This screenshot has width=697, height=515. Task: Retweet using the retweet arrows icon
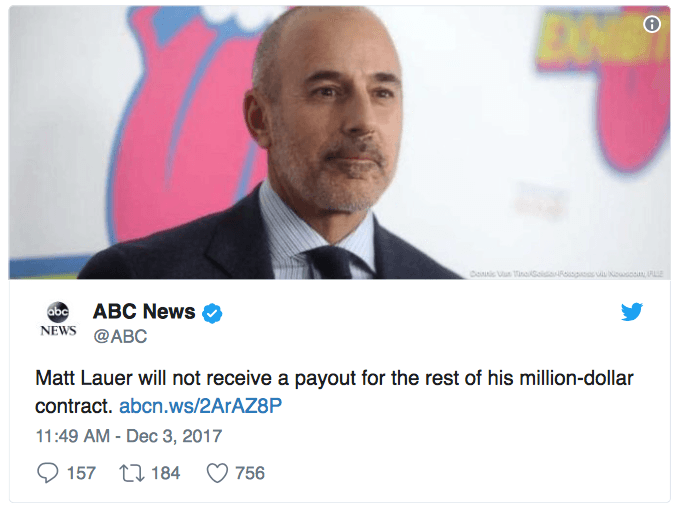click(132, 473)
